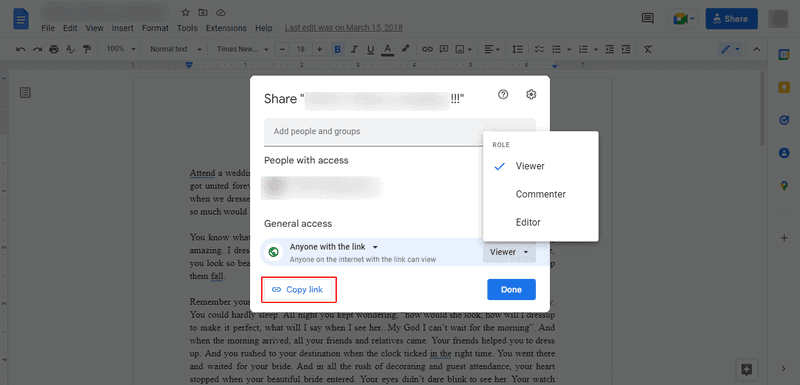800x385 pixels.
Task: Click the blue Share button in header
Action: click(x=731, y=19)
